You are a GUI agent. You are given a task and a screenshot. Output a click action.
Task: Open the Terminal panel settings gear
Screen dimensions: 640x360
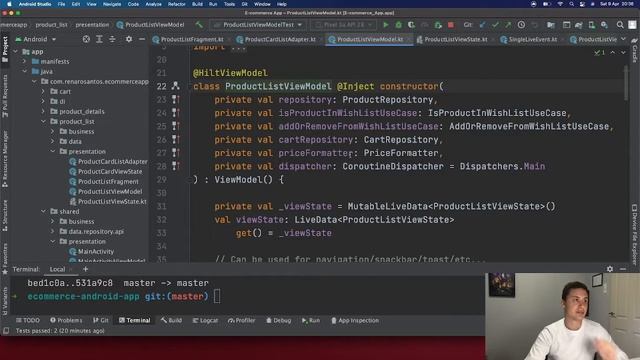(x=610, y=269)
